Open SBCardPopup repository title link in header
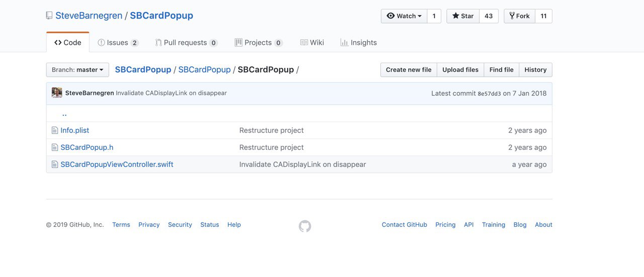 (x=162, y=16)
